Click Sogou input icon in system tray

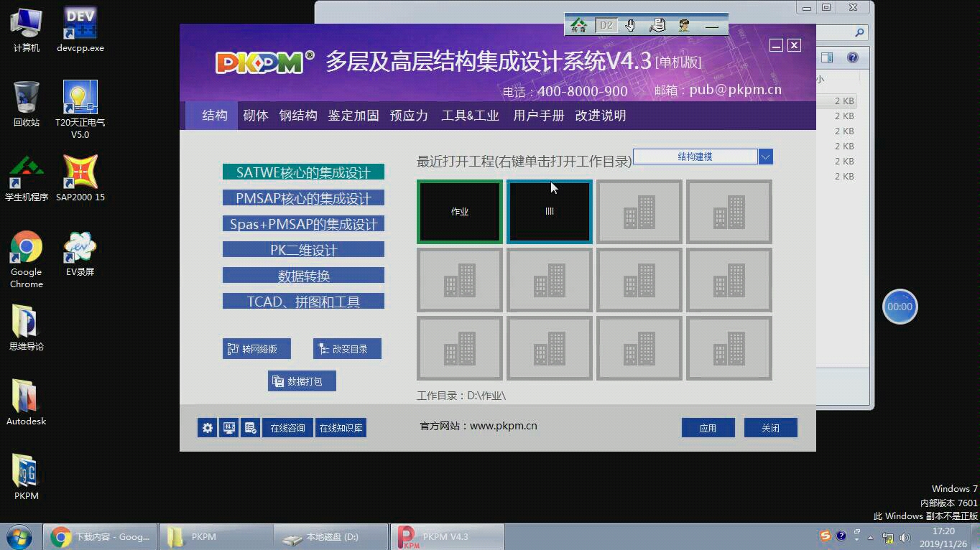(x=826, y=536)
